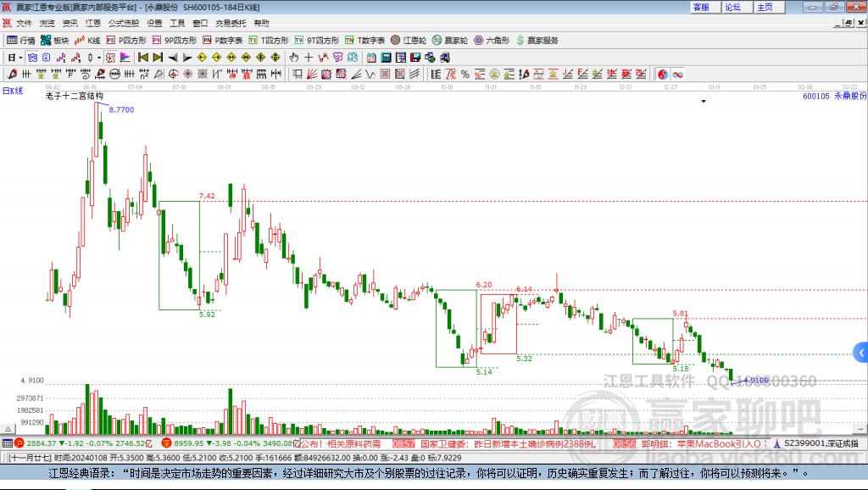The width and height of the screenshot is (868, 490).
Task: Click the 沪 Shanghai index ticker
Action: point(83,443)
